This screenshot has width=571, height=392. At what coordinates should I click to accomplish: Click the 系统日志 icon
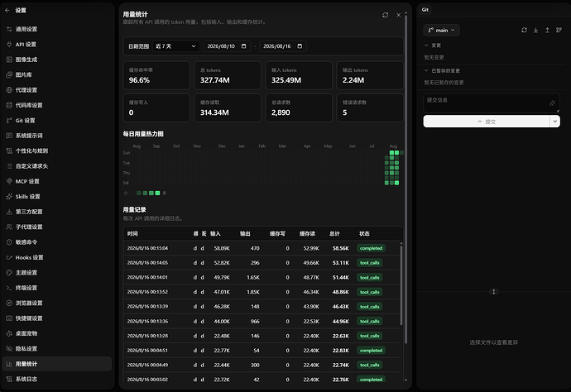[9, 379]
